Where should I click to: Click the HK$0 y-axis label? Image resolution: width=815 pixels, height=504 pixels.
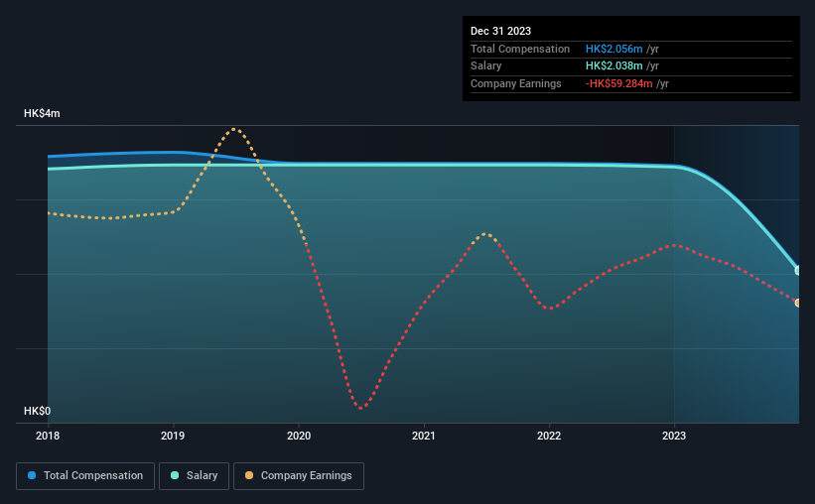tap(37, 411)
